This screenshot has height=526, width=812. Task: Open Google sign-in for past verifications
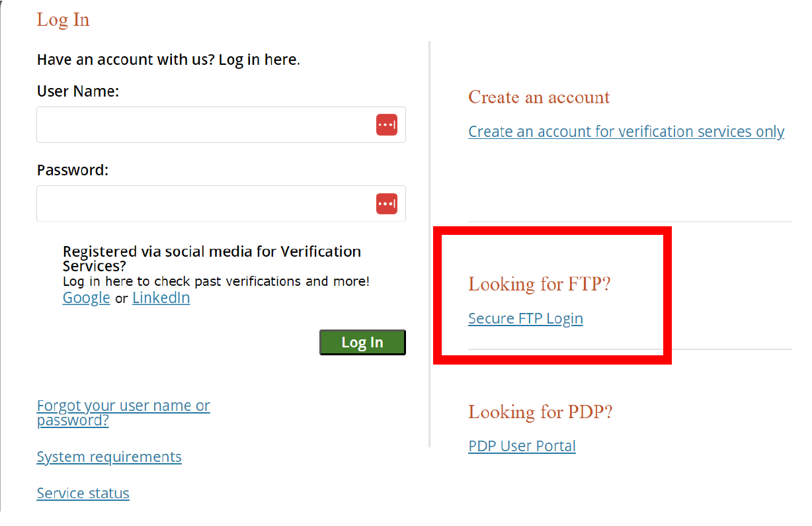point(86,298)
